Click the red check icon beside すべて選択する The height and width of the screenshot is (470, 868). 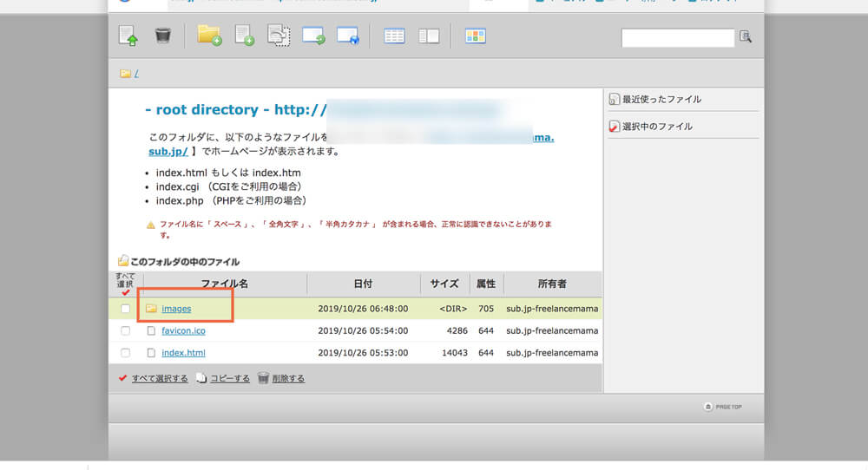[123, 378]
